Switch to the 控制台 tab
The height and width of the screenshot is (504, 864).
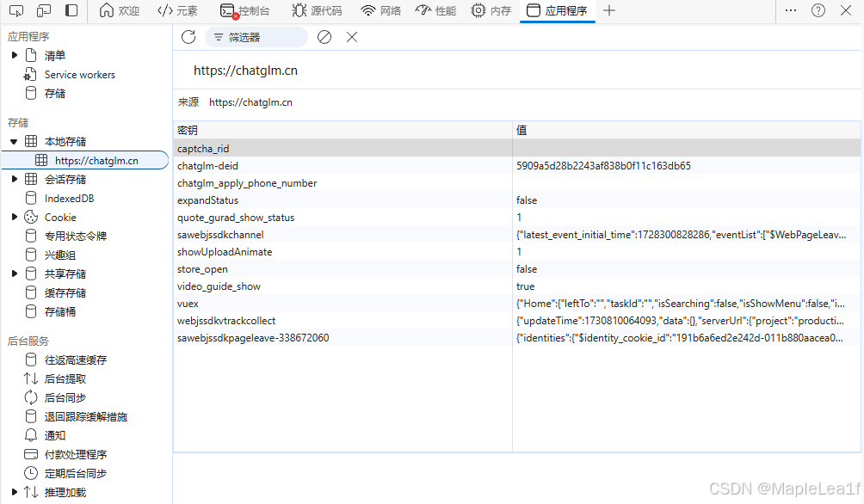244,10
